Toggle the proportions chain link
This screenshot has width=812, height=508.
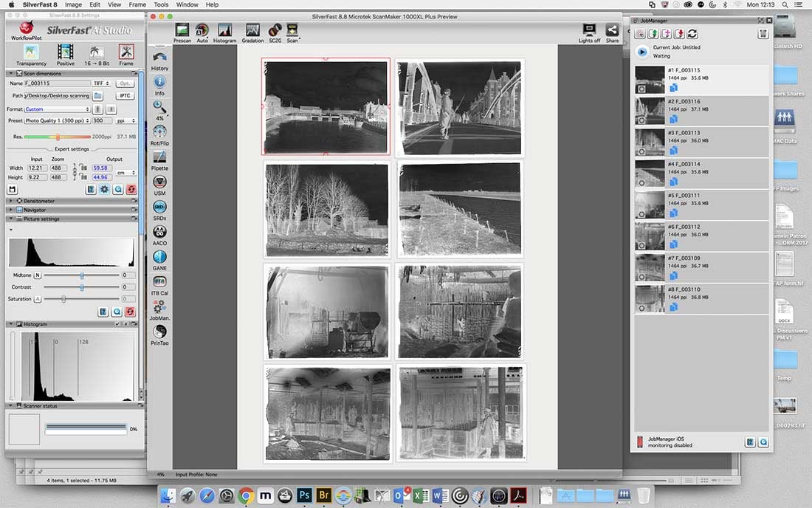pos(75,173)
